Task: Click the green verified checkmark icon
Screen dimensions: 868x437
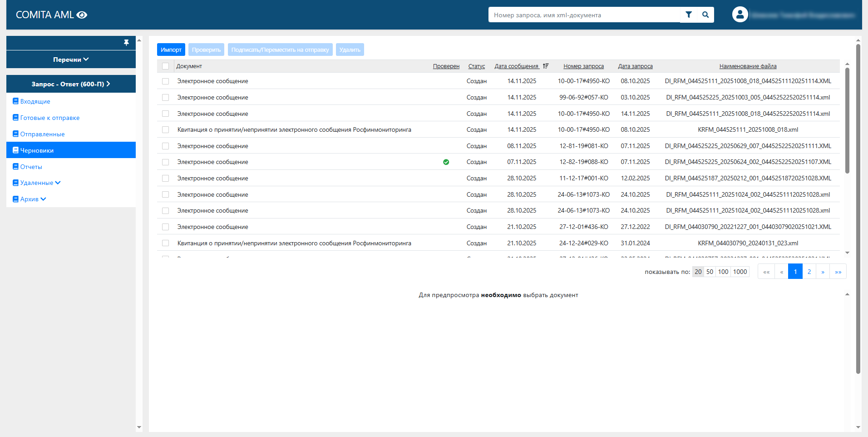Action: coord(446,162)
